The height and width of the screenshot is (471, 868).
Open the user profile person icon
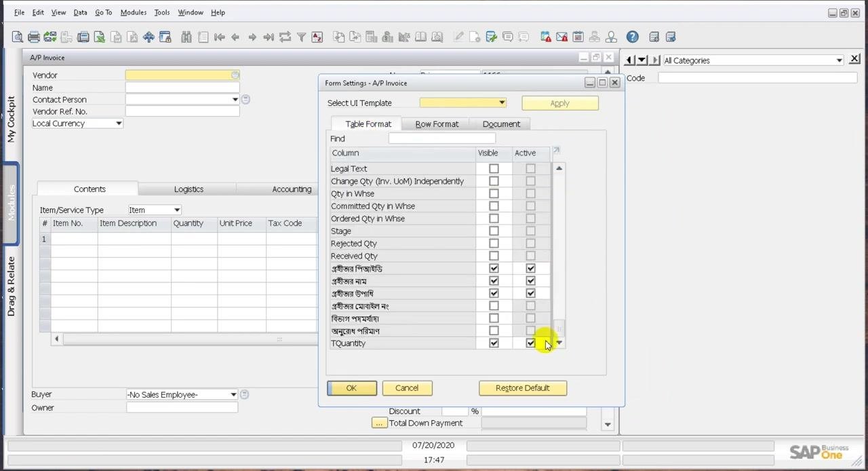(x=611, y=37)
